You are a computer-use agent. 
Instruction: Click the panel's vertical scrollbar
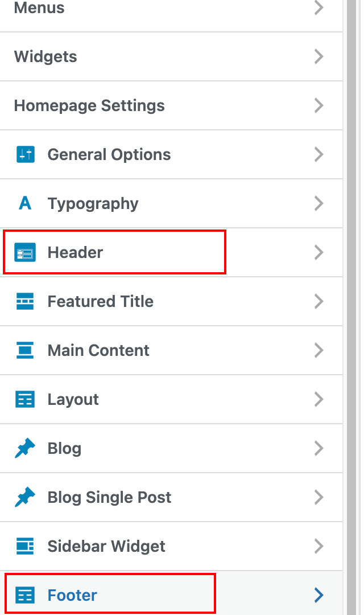coord(352,307)
